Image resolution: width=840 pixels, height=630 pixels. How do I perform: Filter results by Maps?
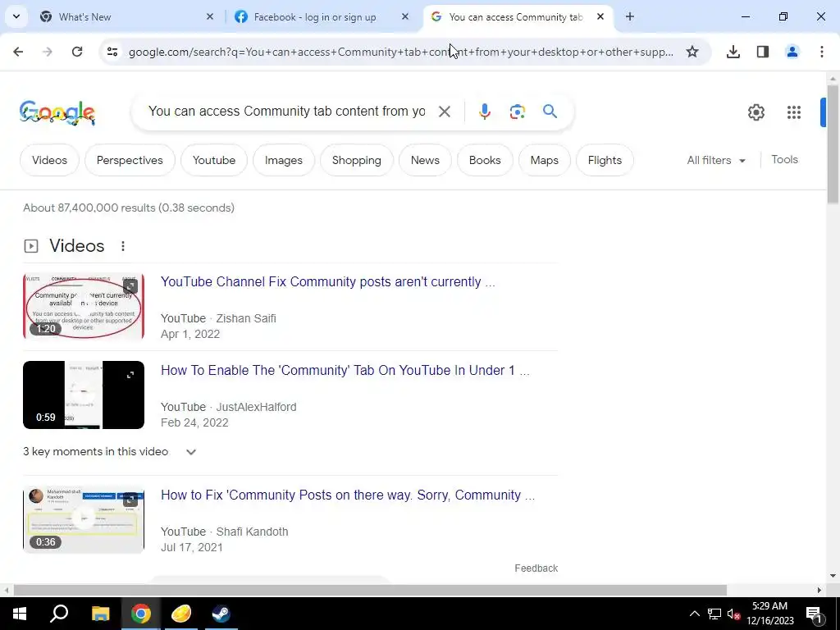click(545, 160)
